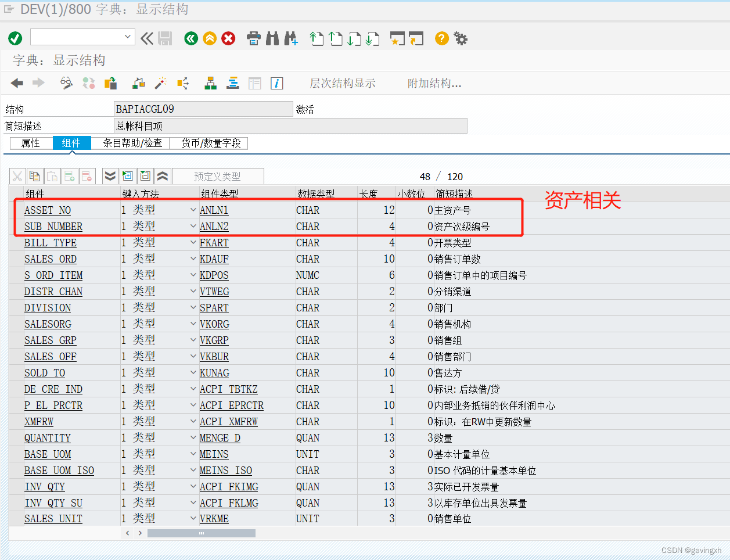Screen dimensions: 730x560
Task: Click the Copy rows icon above the table
Action: (x=35, y=175)
